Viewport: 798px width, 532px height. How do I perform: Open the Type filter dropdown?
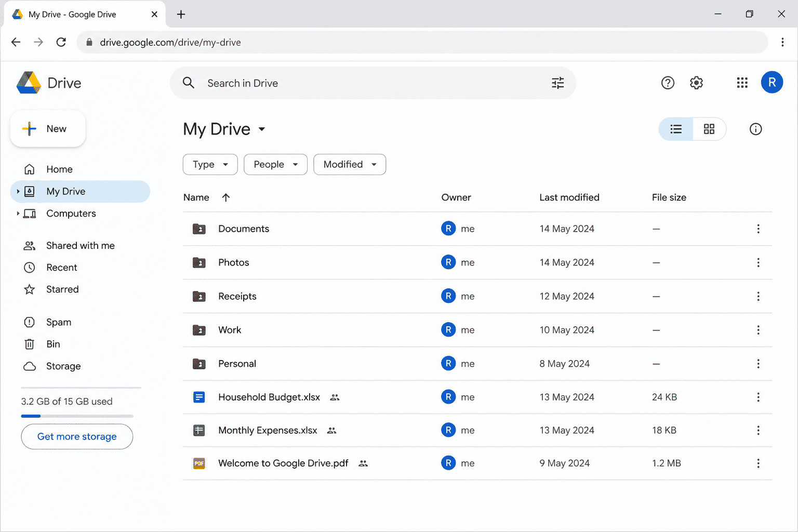pos(210,164)
